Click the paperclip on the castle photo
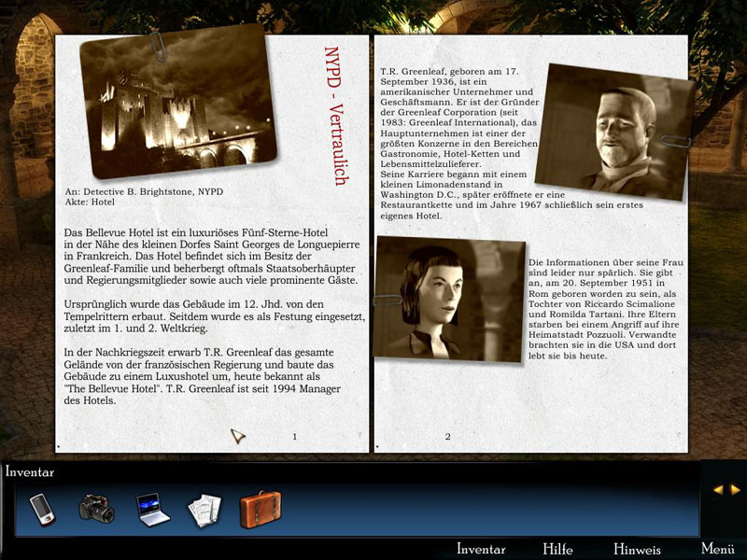The width and height of the screenshot is (747, 560). click(x=158, y=46)
